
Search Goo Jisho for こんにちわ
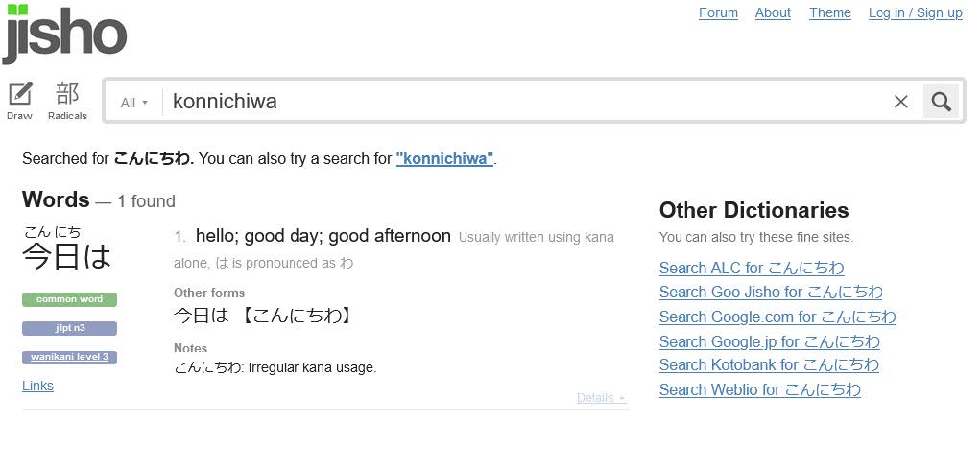tap(771, 293)
